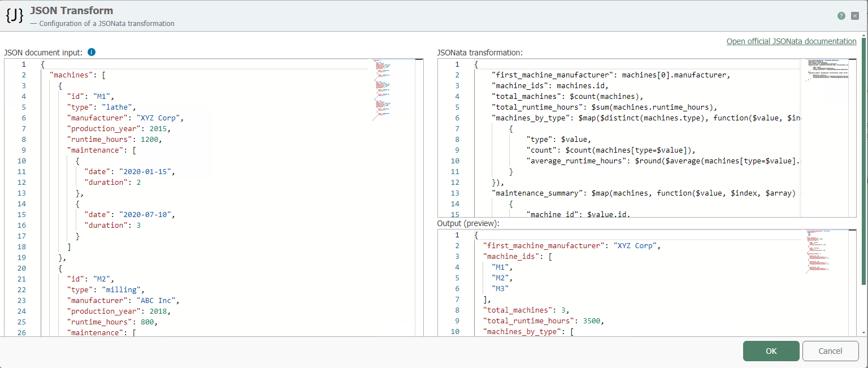Place cursor on "id": "M1" in the input
The image size is (868, 368).
coord(91,97)
